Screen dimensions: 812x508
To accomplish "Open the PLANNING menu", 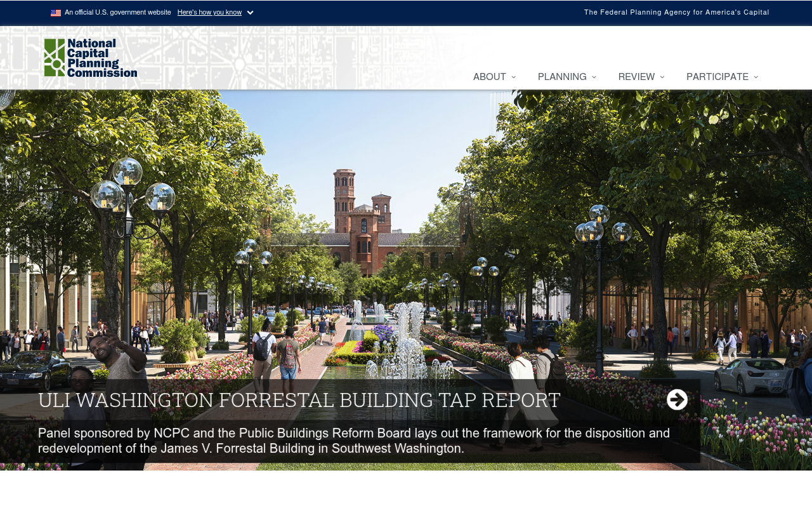I will pyautogui.click(x=562, y=77).
